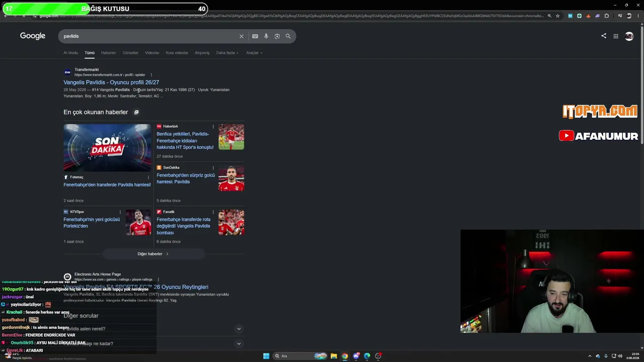Switch to the 'Videolar' tab

(x=152, y=53)
